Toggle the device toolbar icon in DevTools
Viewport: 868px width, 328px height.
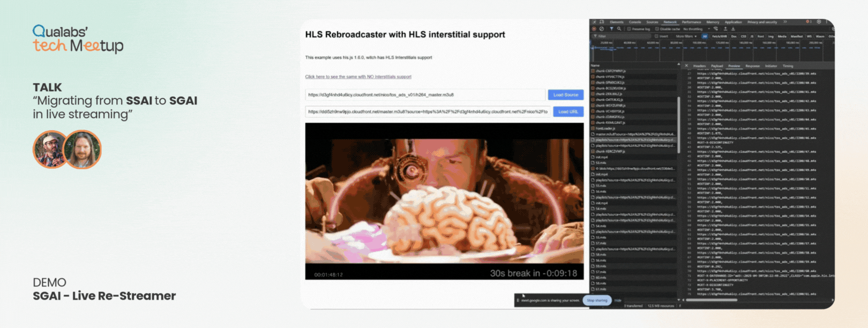point(602,22)
